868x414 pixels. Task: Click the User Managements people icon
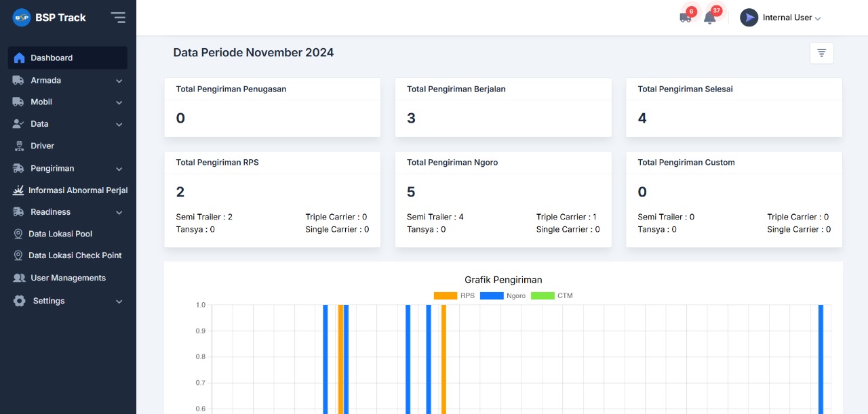pos(19,278)
